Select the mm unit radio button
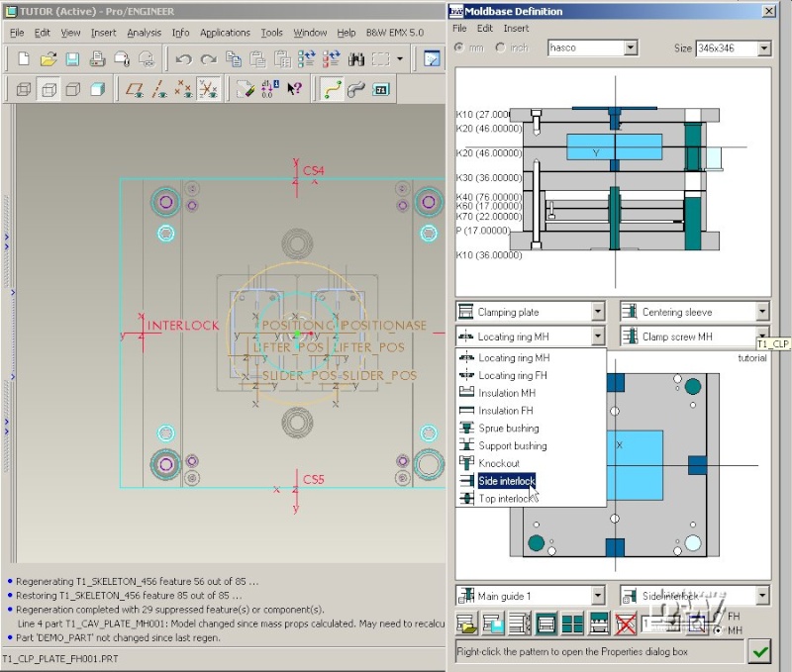The height and width of the screenshot is (672, 792). point(459,48)
